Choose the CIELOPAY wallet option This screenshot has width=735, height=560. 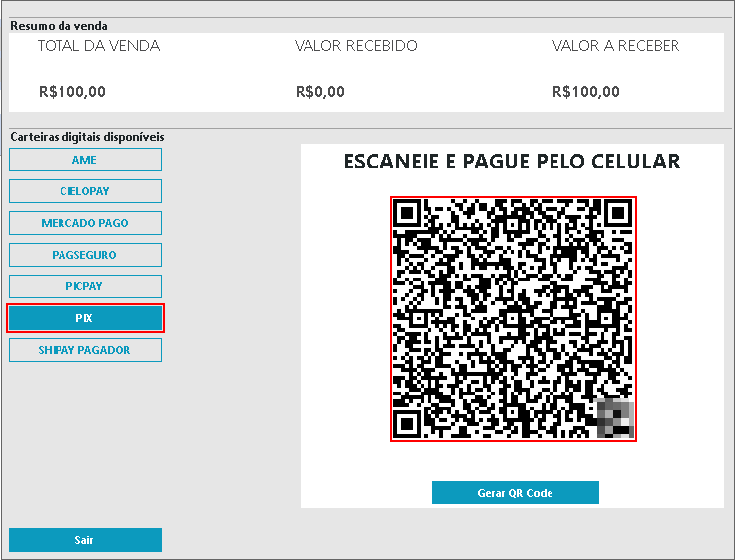point(85,191)
